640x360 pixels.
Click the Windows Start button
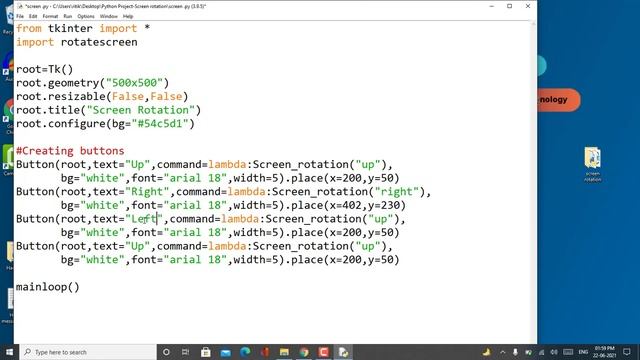[9, 352]
